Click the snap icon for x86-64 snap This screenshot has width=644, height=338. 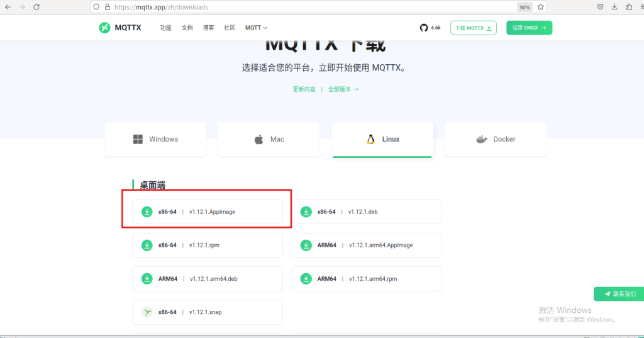click(x=147, y=312)
